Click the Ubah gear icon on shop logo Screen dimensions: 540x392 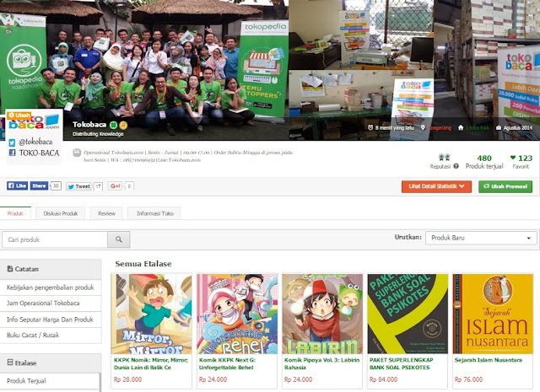click(11, 115)
